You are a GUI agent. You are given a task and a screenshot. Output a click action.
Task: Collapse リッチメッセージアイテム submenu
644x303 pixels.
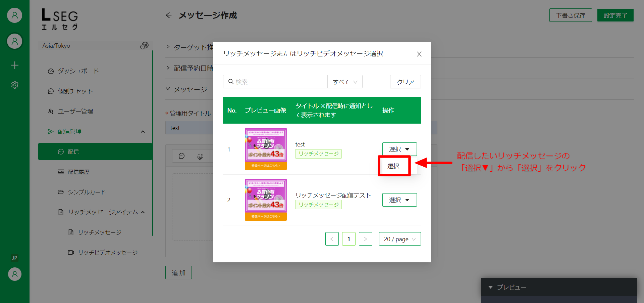143,212
